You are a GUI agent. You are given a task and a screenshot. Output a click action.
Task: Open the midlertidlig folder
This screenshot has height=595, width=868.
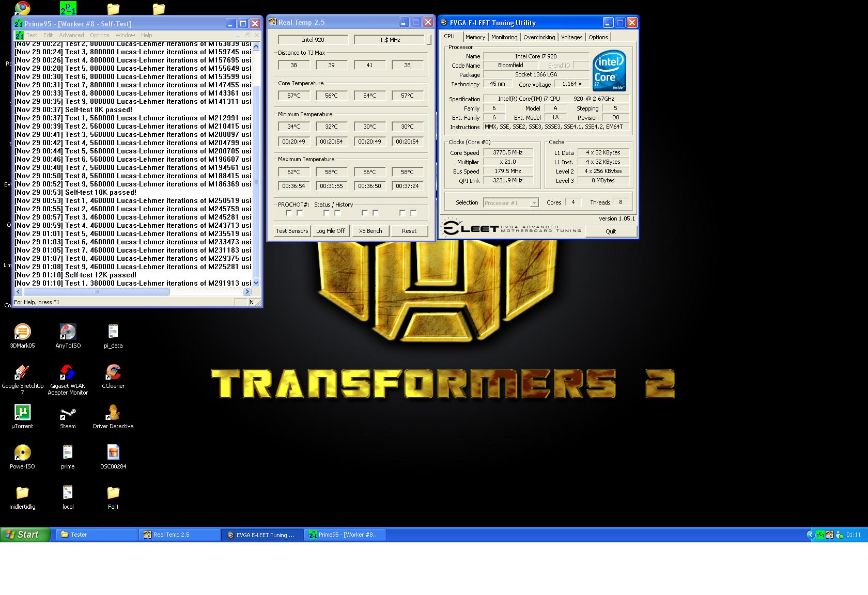point(22,497)
